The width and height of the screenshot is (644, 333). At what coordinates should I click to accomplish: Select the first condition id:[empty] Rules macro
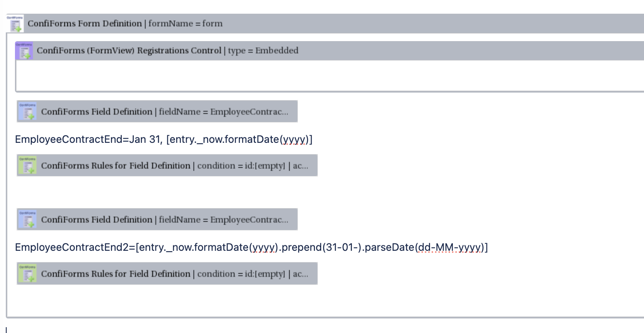[175, 165]
